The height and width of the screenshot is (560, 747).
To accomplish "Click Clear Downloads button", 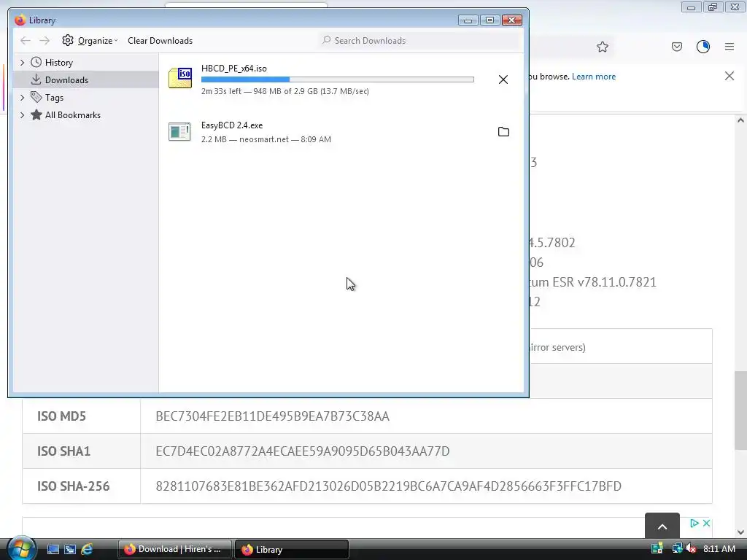I will [x=160, y=41].
